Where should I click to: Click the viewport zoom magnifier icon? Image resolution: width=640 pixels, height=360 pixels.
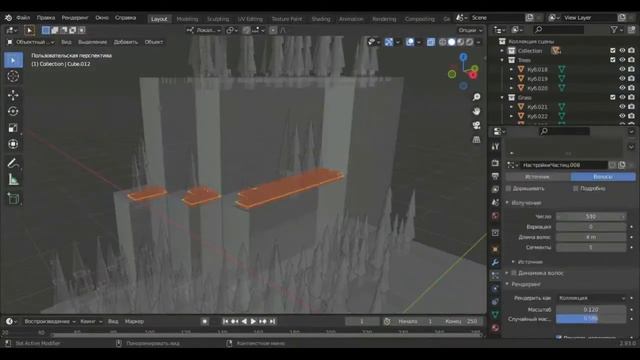[x=476, y=97]
